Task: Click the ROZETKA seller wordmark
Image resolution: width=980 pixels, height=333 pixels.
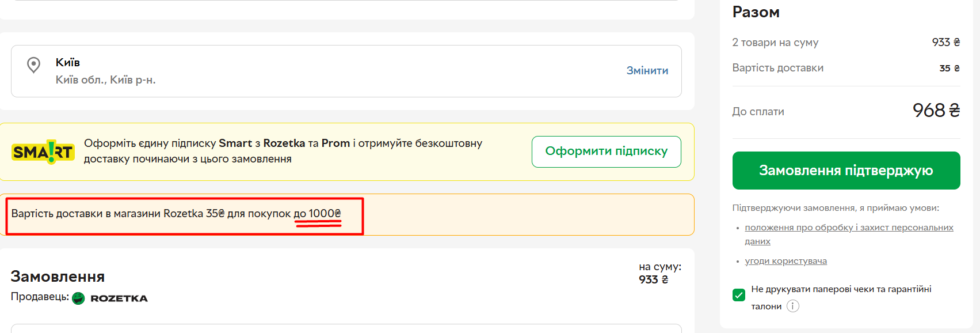Action: point(119,298)
